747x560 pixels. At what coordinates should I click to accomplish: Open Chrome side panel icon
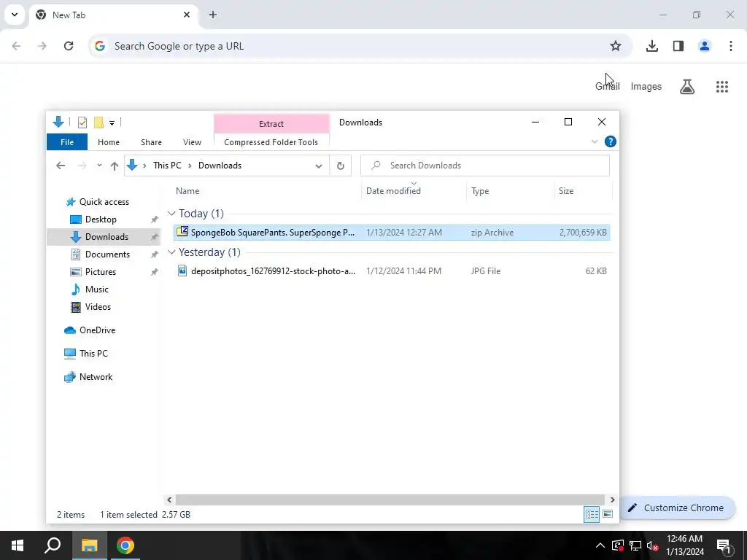678,46
